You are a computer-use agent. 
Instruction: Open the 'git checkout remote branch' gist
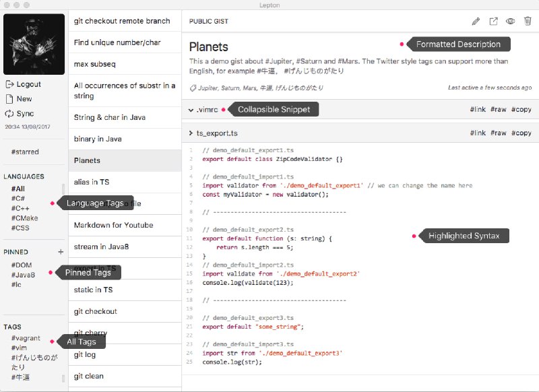(123, 21)
